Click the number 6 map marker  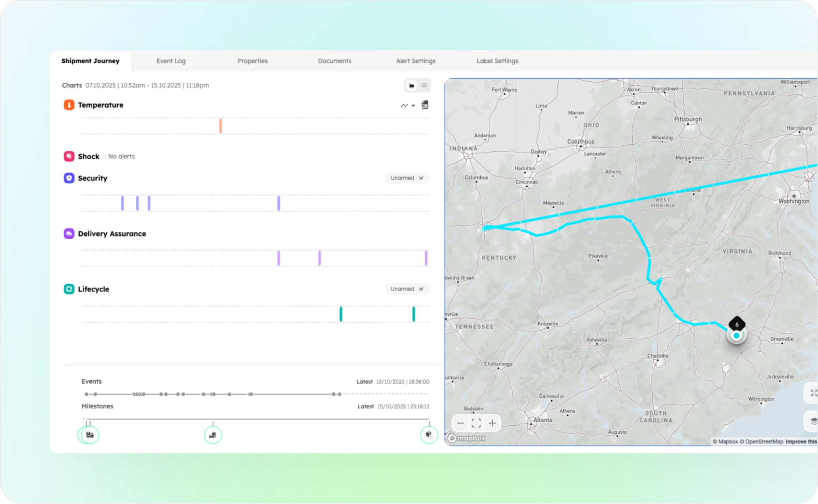tap(737, 324)
